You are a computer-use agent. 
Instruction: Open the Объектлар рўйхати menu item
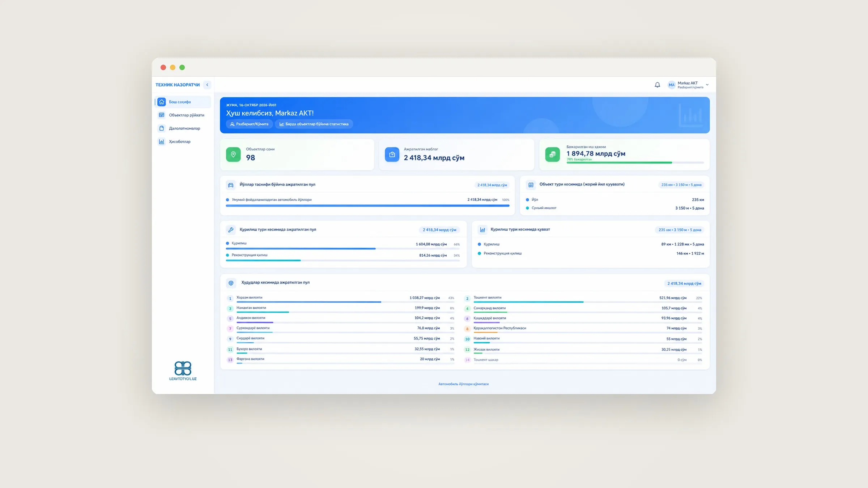183,115
